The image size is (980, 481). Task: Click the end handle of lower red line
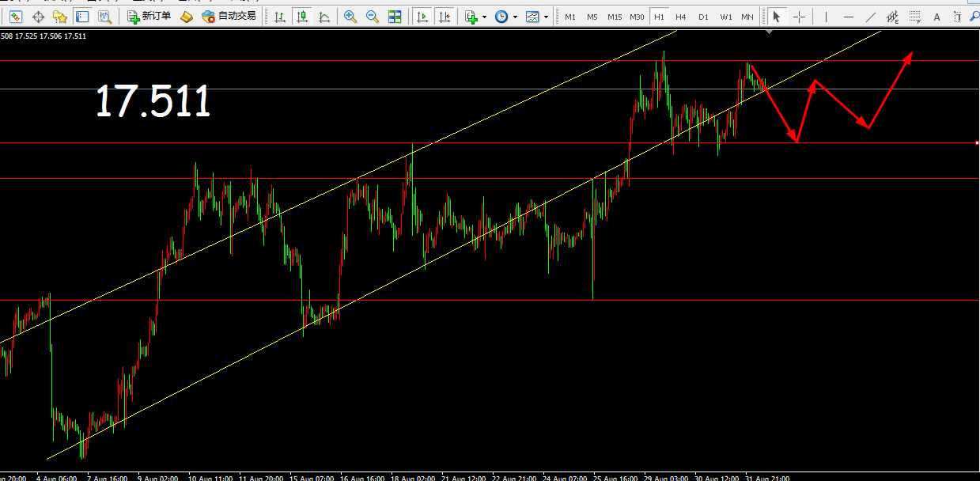pyautogui.click(x=978, y=143)
